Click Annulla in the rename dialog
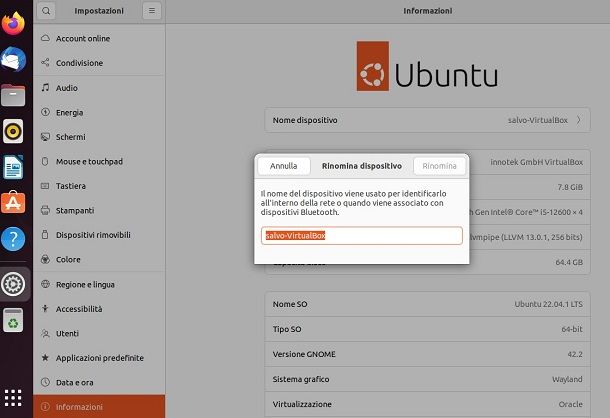Screen dimensions: 610x418 click(284, 166)
